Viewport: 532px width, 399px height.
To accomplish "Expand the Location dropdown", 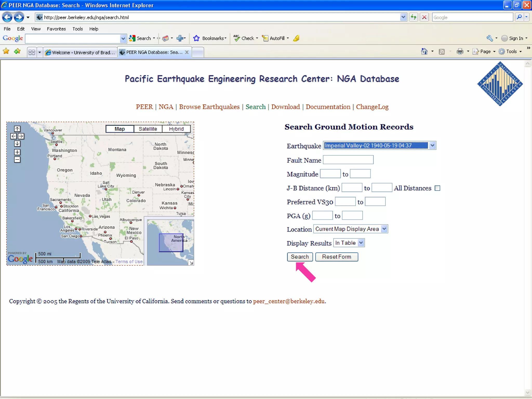I will point(384,229).
